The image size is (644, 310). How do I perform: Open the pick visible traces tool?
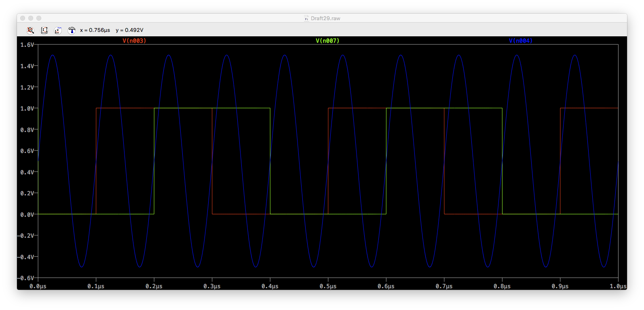58,30
